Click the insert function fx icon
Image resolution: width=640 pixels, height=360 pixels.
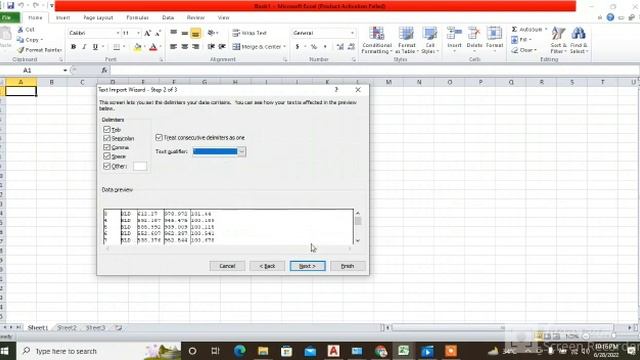pos(104,70)
